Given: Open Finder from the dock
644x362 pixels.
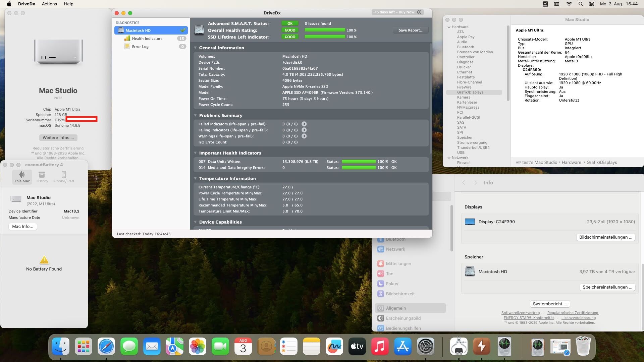Looking at the screenshot, I should (x=61, y=346).
